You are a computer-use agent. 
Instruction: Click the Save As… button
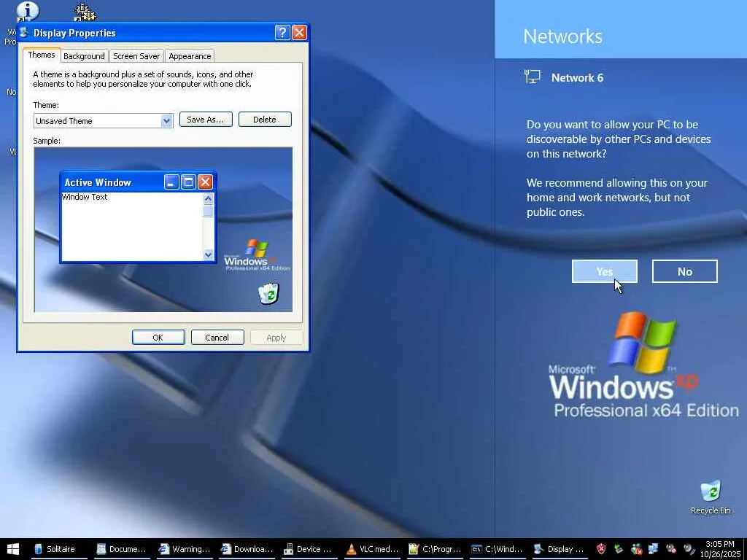pos(206,120)
